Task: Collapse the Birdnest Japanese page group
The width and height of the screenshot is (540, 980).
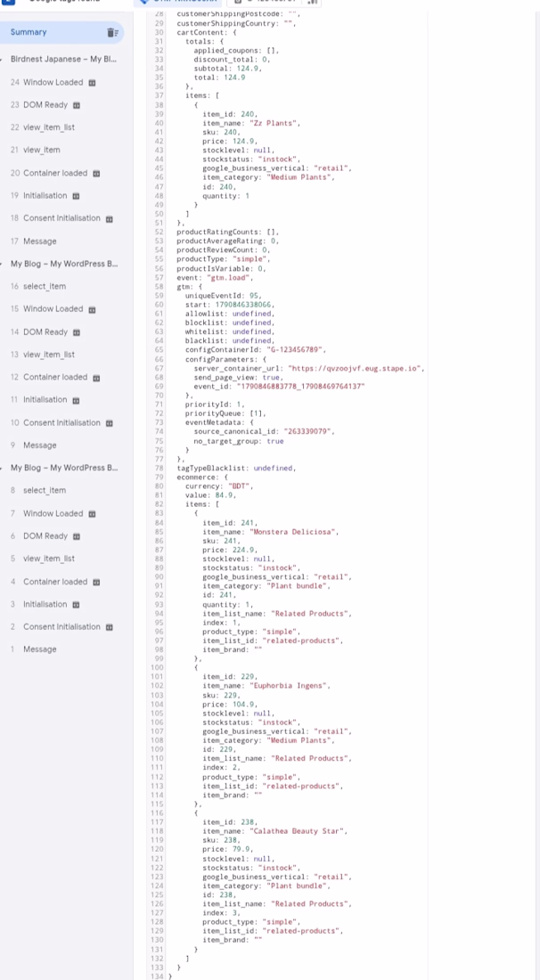Action: click(x=2, y=60)
